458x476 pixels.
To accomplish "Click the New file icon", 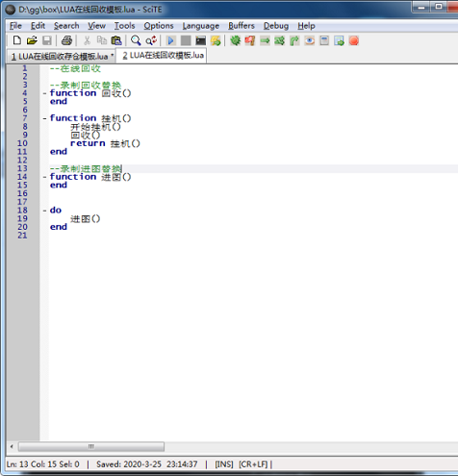I will click(16, 40).
